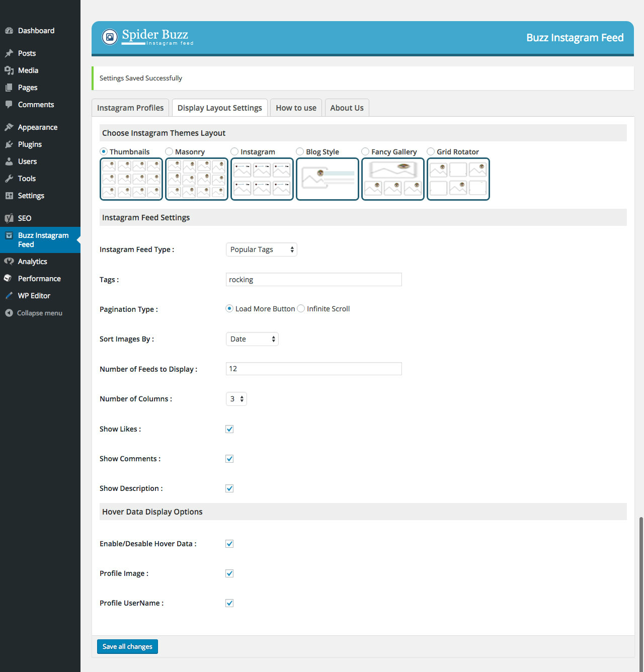Click the Settings sliders icon
The image size is (644, 672).
[x=9, y=196]
